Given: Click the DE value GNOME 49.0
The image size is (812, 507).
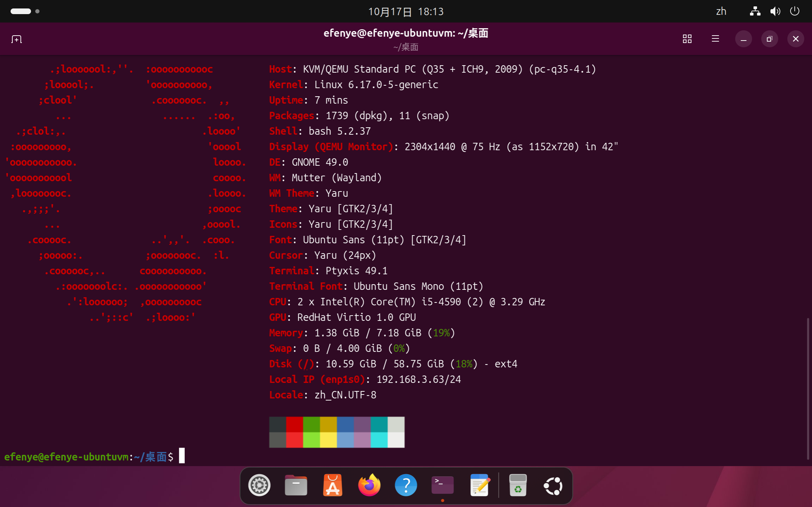Looking at the screenshot, I should click(x=320, y=162).
